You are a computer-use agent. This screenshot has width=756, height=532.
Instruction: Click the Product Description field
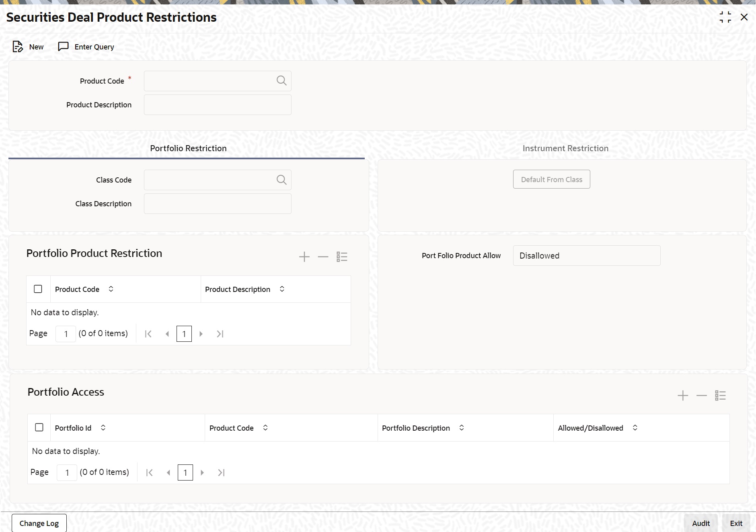pyautogui.click(x=218, y=105)
